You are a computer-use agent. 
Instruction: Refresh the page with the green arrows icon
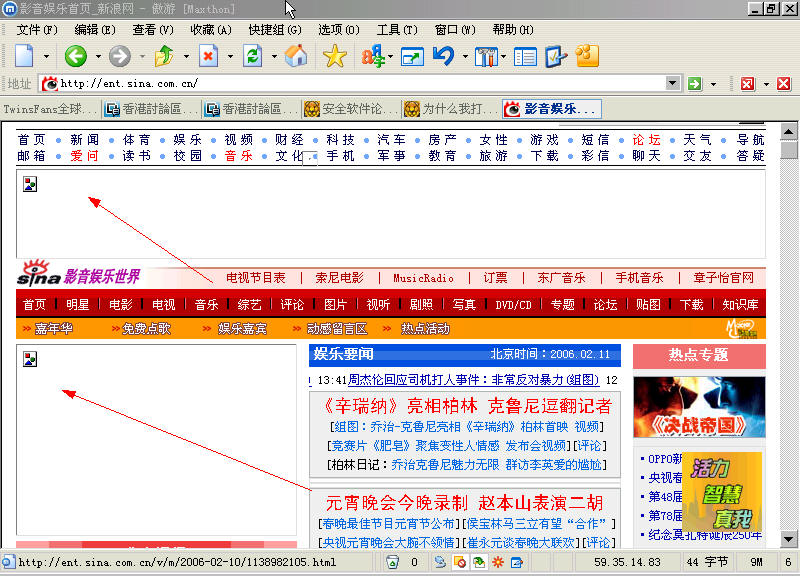tap(253, 56)
